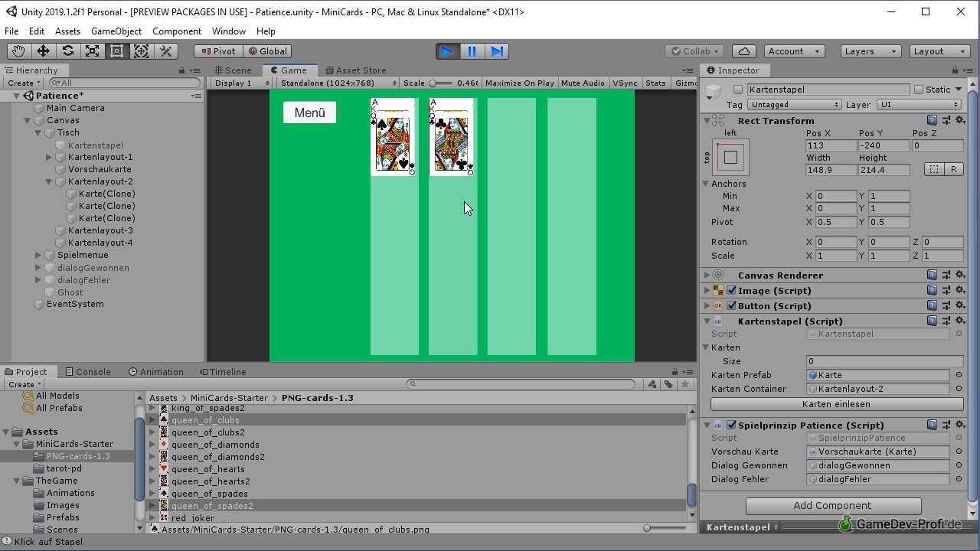980x551 pixels.
Task: Open the GameObject menu
Action: click(116, 31)
